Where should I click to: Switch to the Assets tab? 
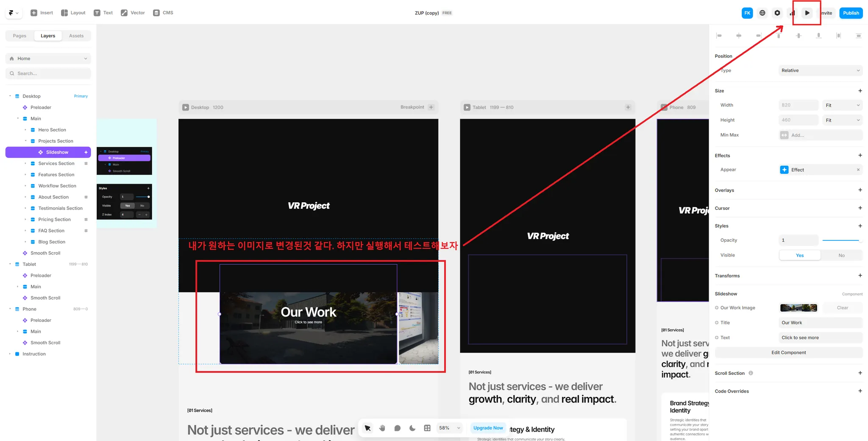click(x=76, y=36)
